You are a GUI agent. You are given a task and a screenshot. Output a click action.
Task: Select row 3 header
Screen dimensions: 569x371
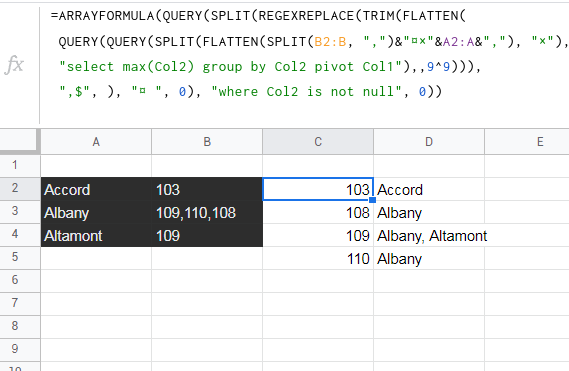[x=20, y=212]
